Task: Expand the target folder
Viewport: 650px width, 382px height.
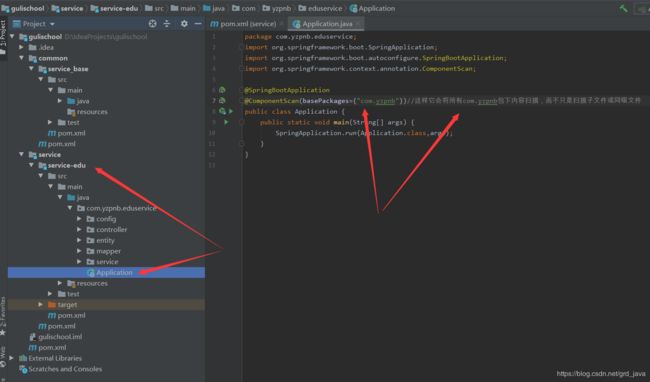Action: (41, 304)
